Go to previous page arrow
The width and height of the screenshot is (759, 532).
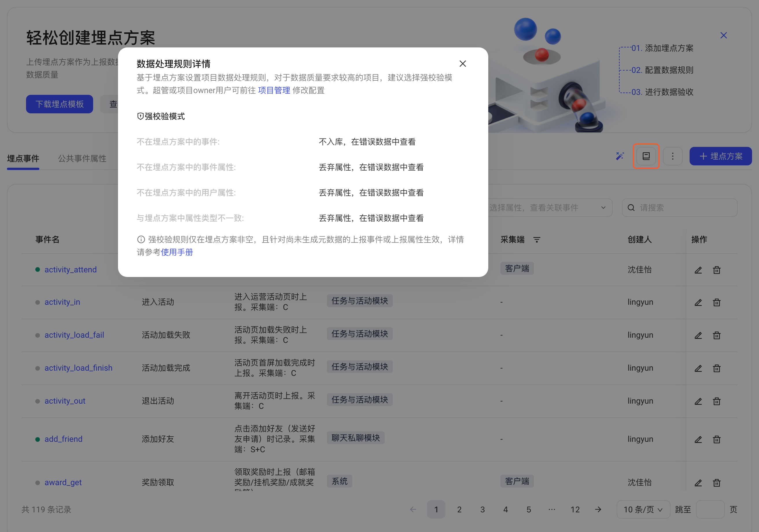pyautogui.click(x=413, y=509)
